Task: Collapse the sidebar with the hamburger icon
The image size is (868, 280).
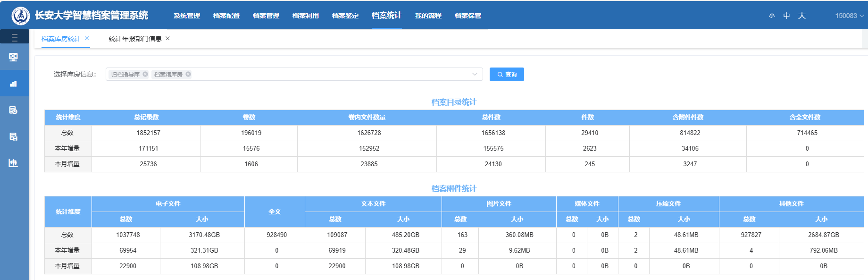Action: pos(14,37)
